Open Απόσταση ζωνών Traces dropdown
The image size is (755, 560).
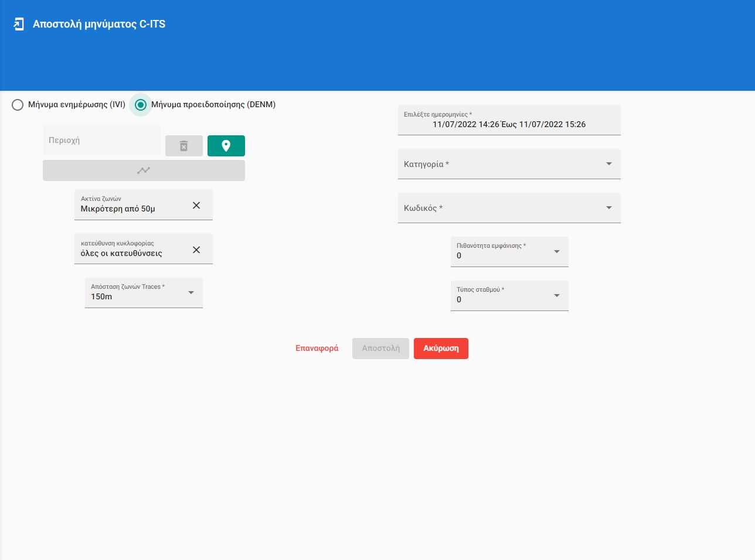(x=144, y=293)
